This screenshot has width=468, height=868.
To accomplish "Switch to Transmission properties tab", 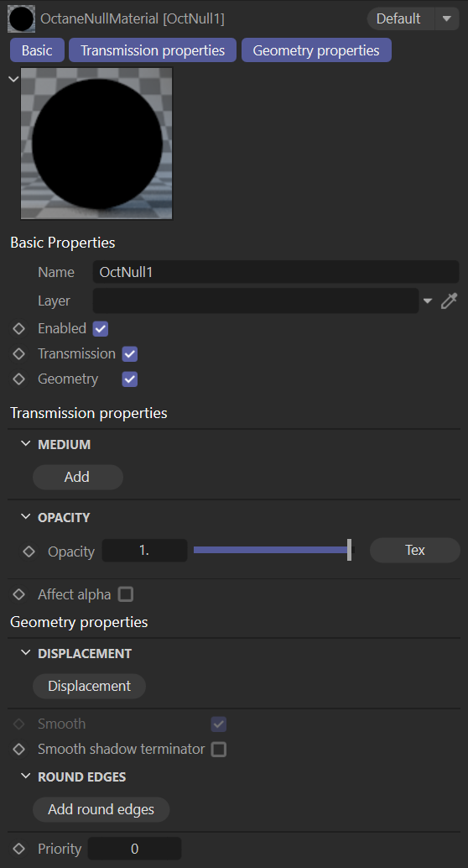I will point(153,50).
